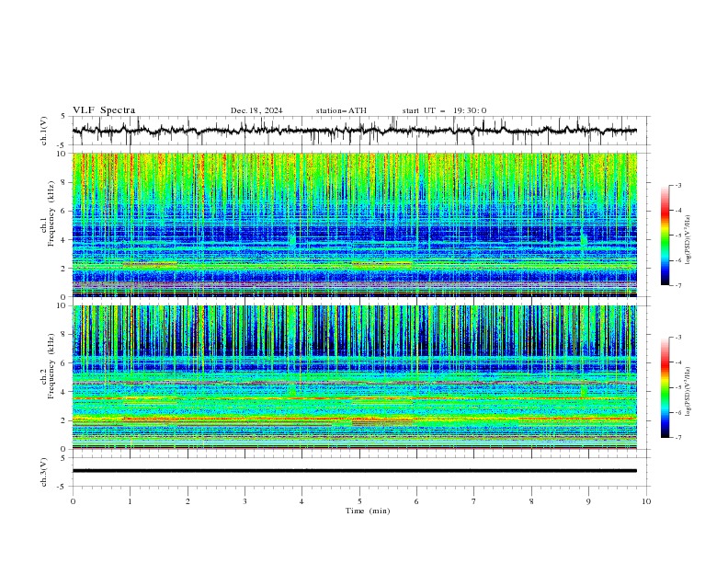The height and width of the screenshot is (563, 728).
Task: Click the flat ch.3 voltage trace
Action: 355,471
